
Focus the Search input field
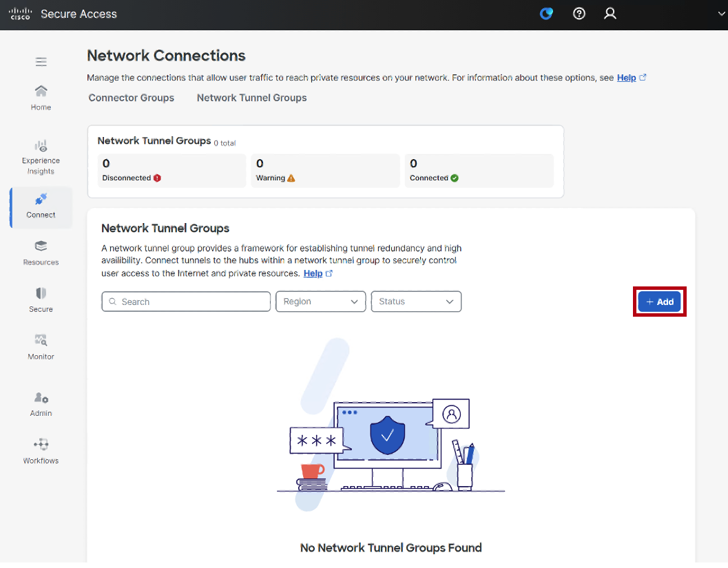click(186, 302)
